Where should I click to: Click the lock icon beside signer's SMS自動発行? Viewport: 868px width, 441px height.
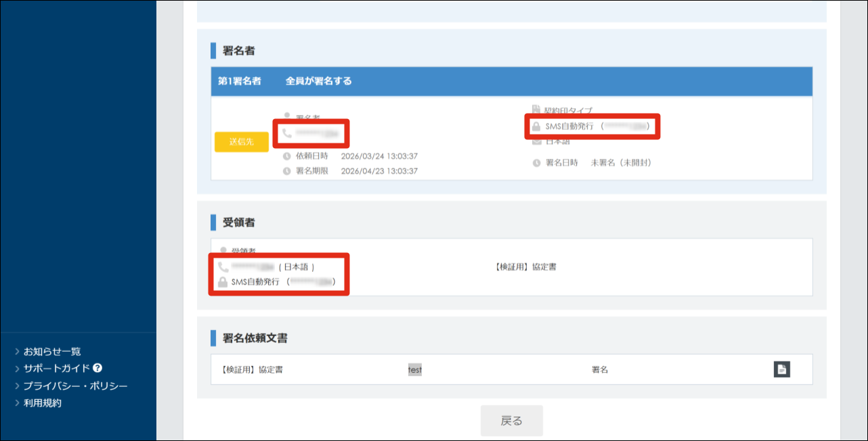[x=536, y=126]
